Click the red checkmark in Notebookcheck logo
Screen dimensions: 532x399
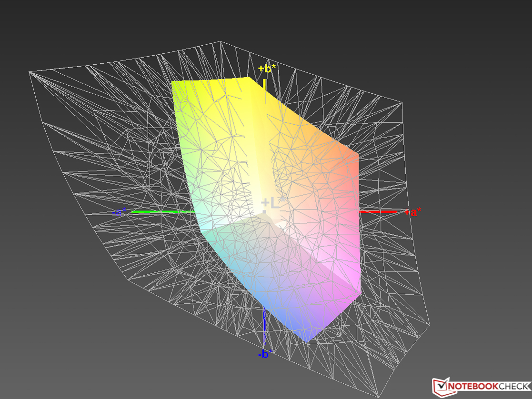pyautogui.click(x=442, y=385)
